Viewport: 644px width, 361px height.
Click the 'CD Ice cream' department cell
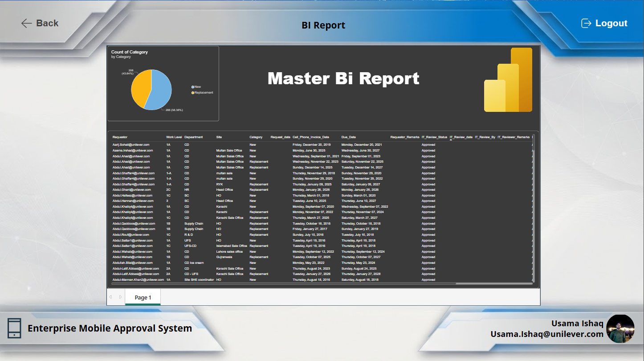tap(194, 263)
